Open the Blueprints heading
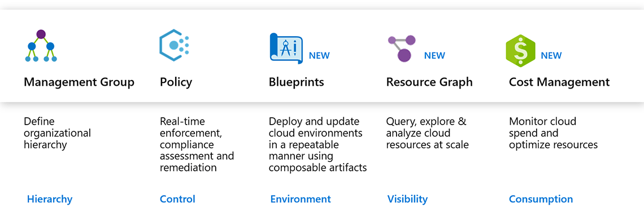 pos(297,82)
